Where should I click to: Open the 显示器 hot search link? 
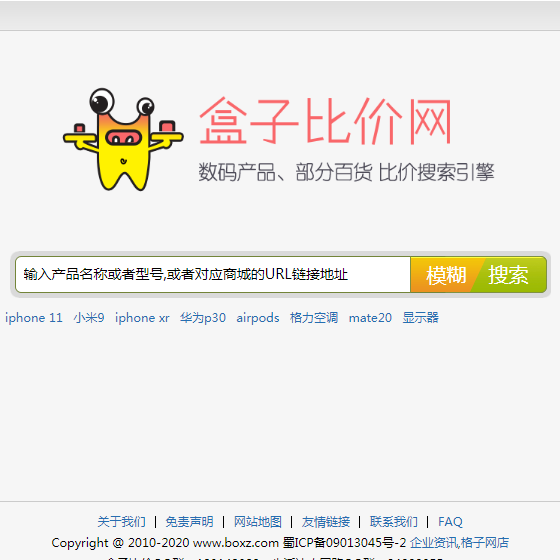point(421,318)
